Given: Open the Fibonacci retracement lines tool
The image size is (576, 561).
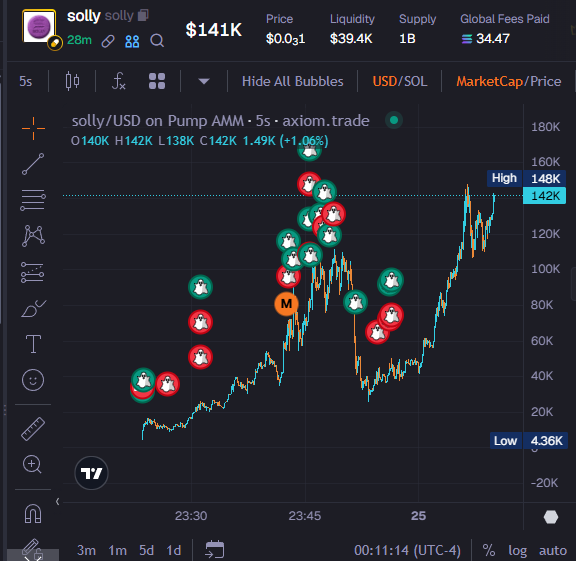Looking at the screenshot, I should pyautogui.click(x=33, y=200).
